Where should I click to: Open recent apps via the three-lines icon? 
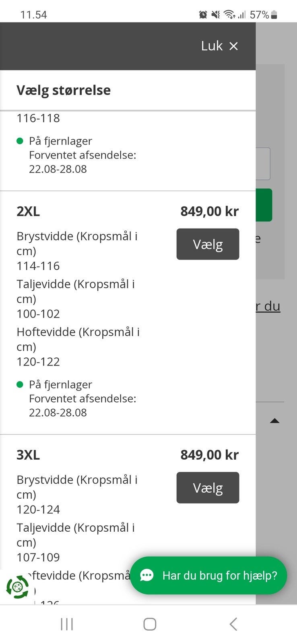tap(67, 624)
